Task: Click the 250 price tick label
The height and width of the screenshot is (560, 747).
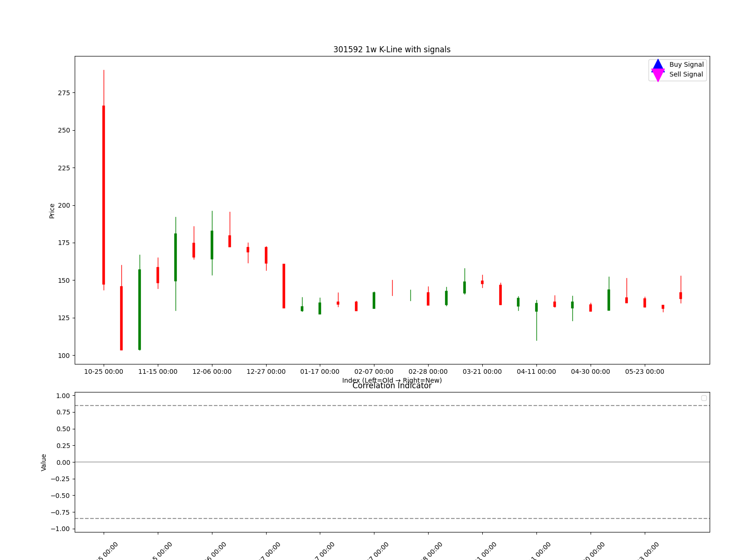Action: tap(64, 130)
